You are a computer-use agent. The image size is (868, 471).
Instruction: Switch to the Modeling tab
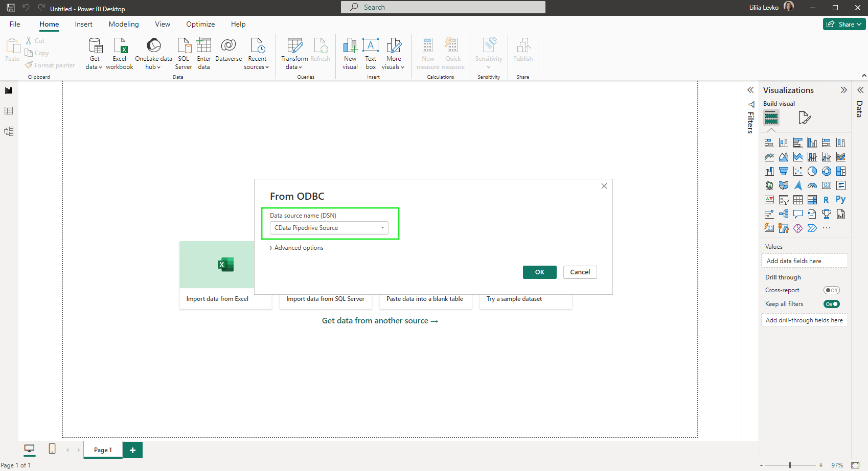[124, 24]
